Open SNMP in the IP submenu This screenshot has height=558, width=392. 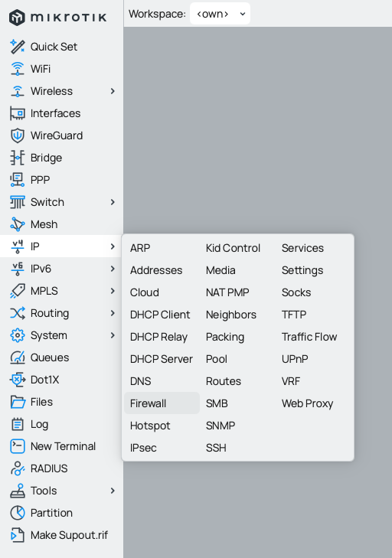[x=220, y=426]
